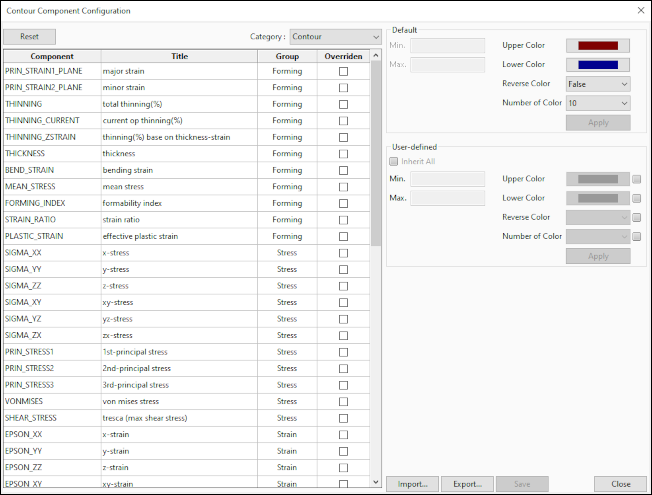Sort table by Component column header
The image size is (652, 495).
point(51,56)
